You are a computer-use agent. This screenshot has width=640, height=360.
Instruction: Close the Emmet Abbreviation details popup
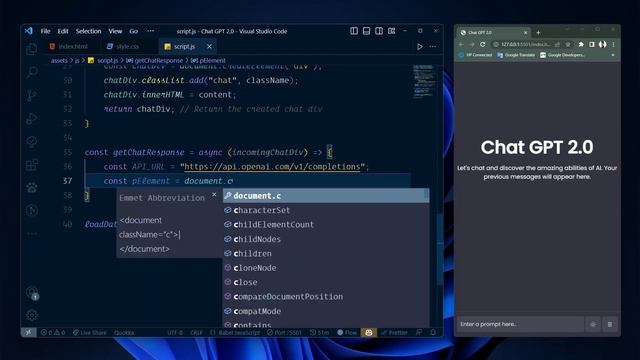point(214,195)
